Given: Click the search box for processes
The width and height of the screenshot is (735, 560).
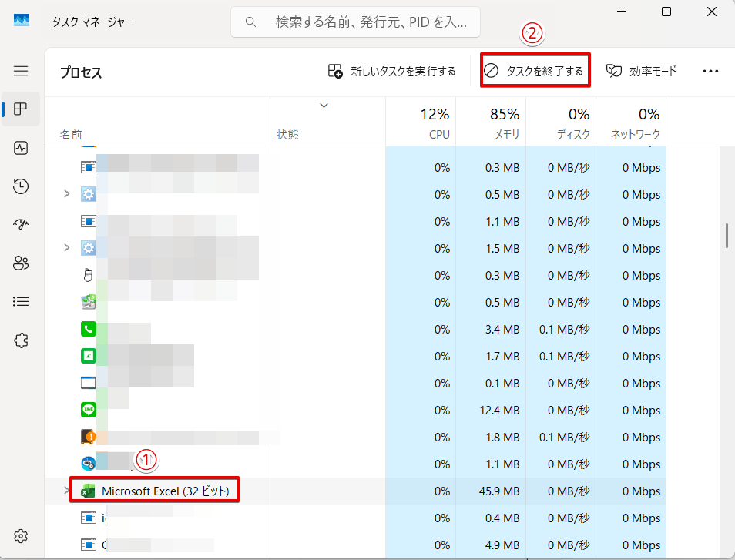Looking at the screenshot, I should coord(356,22).
